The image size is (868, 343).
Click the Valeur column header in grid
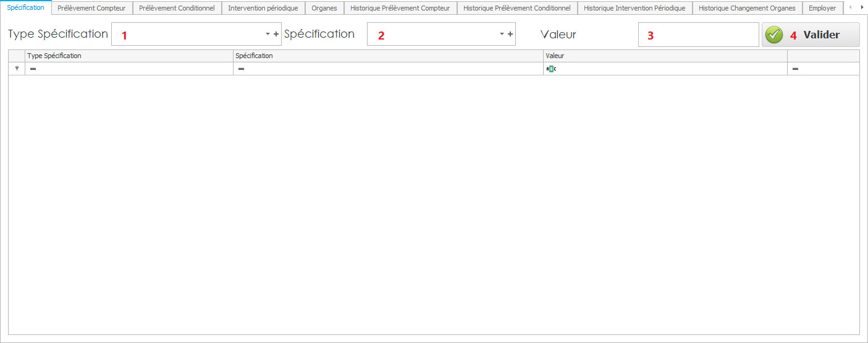[x=665, y=56]
